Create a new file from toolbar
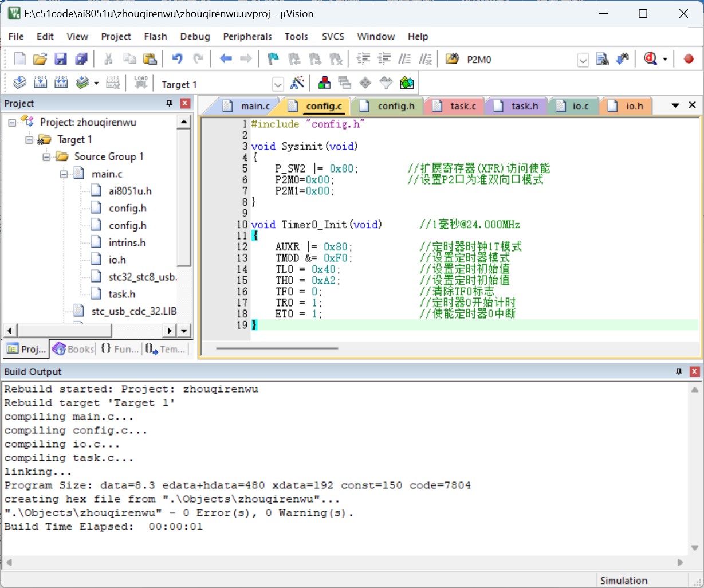Image resolution: width=704 pixels, height=588 pixels. point(20,59)
